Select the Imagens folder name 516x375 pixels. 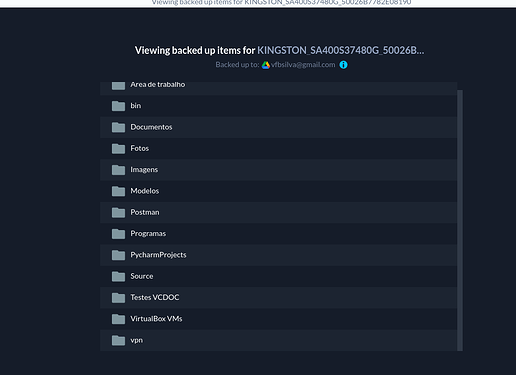click(x=144, y=170)
